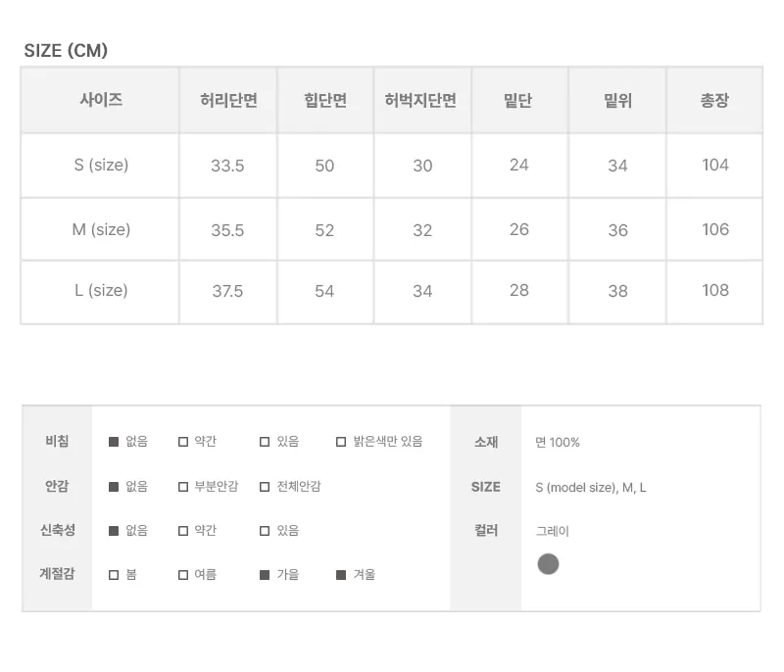Check the 겨울 season checkbox
784x672 pixels.
(x=341, y=575)
